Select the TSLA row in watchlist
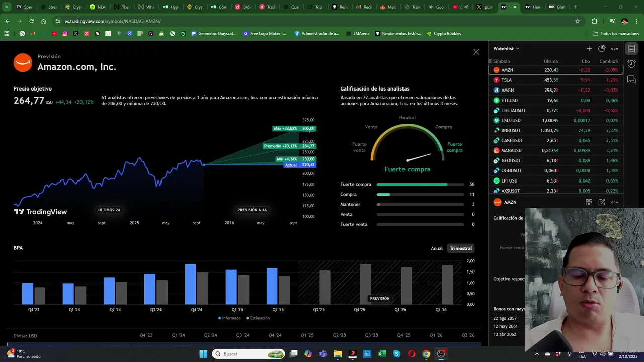644x362 pixels. pos(555,80)
